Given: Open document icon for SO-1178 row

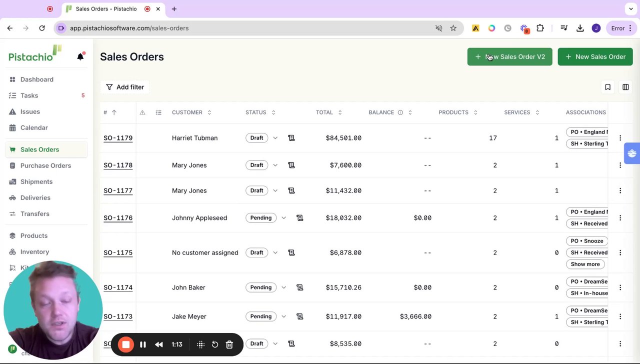Looking at the screenshot, I should (291, 165).
